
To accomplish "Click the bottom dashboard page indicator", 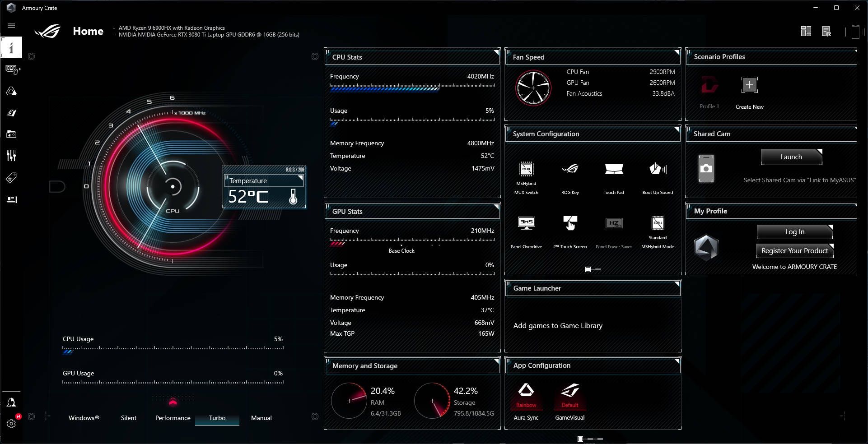I will tap(590, 439).
